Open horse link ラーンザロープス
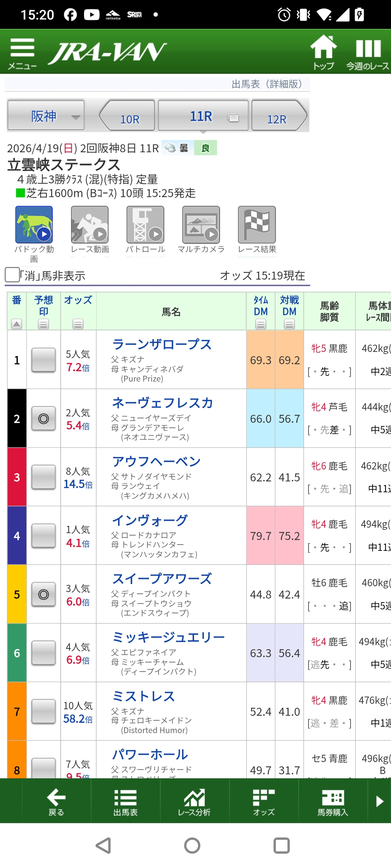The width and height of the screenshot is (391, 868). point(162,344)
